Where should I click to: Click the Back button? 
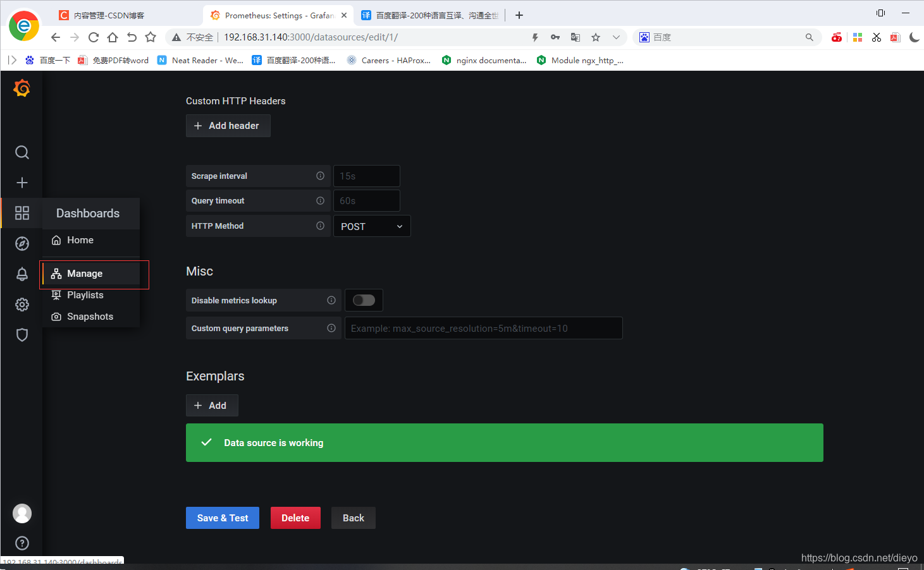(x=354, y=518)
